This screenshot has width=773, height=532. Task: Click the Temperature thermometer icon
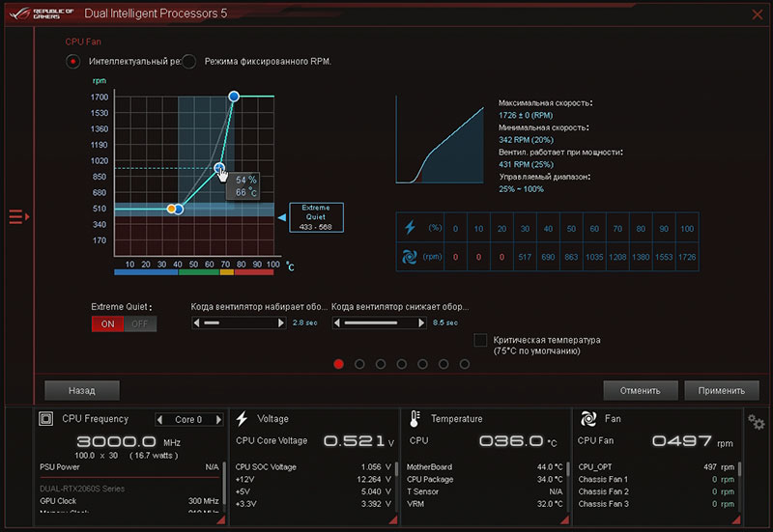(415, 419)
